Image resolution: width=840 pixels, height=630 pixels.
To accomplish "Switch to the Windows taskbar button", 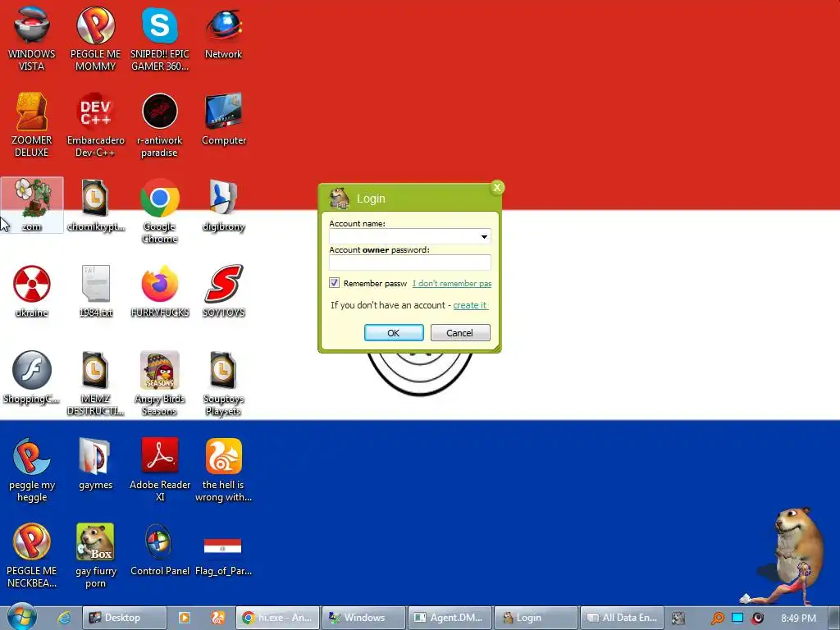I will [x=363, y=618].
